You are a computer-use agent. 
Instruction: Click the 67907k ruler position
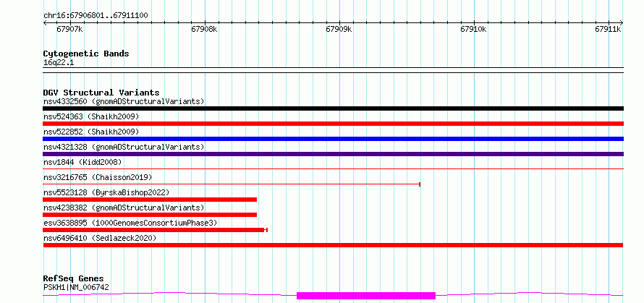(70, 29)
